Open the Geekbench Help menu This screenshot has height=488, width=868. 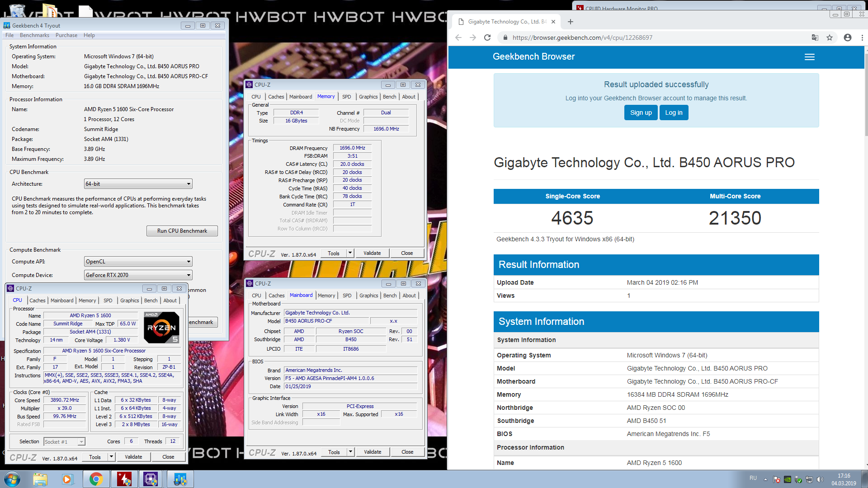[89, 35]
